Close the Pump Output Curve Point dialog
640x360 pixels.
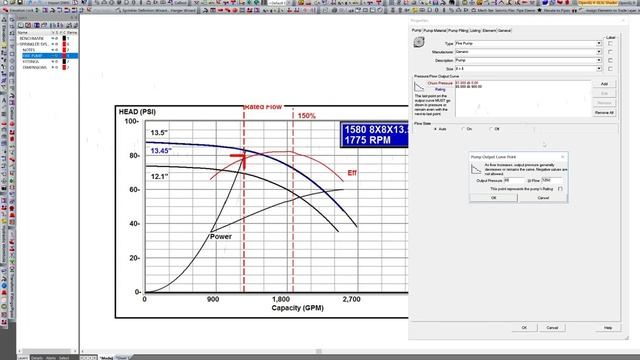pyautogui.click(x=563, y=157)
